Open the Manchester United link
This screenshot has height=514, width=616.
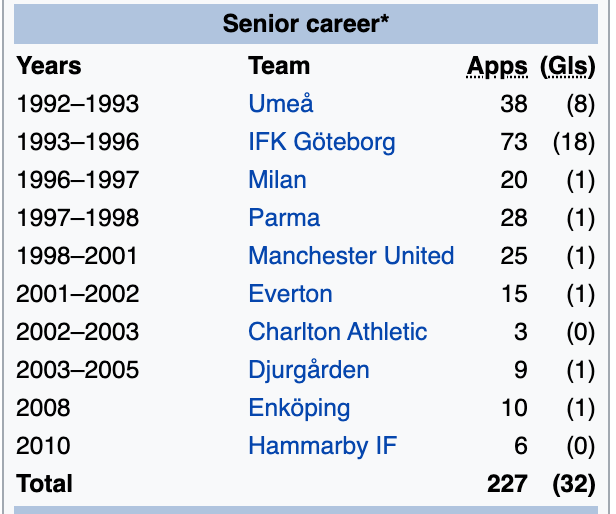[x=351, y=256]
